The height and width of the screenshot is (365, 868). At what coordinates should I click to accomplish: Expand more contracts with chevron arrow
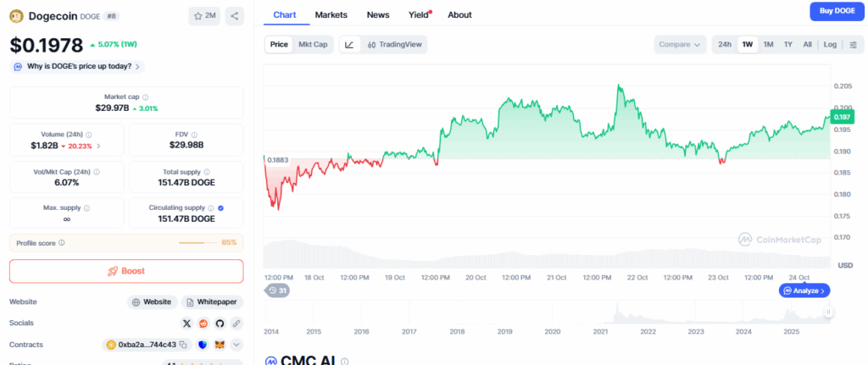pos(236,345)
